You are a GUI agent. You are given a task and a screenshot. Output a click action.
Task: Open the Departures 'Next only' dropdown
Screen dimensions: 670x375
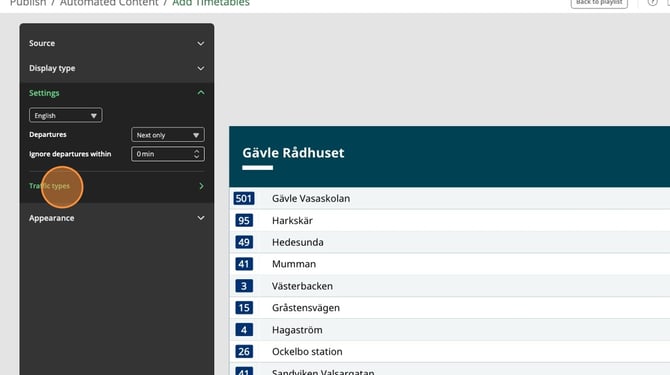pos(168,135)
